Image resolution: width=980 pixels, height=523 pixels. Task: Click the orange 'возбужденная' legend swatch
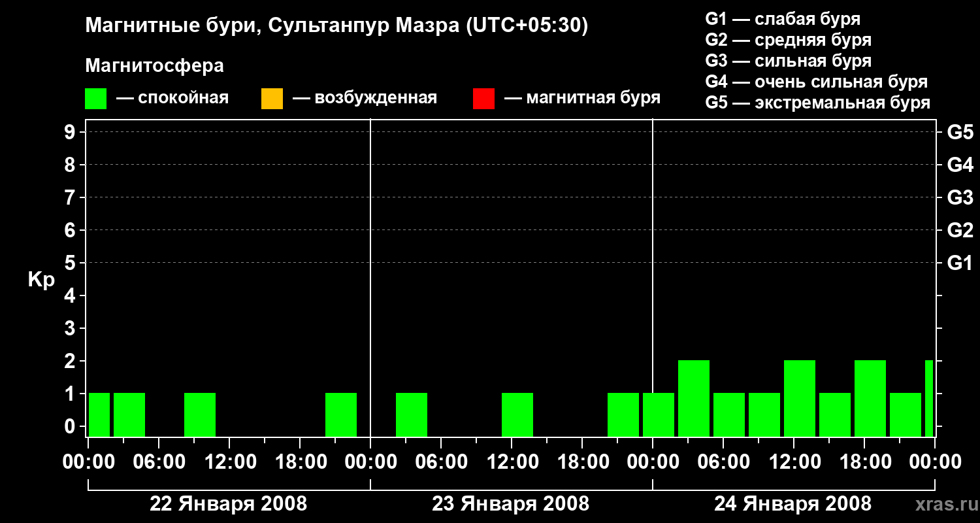272,99
